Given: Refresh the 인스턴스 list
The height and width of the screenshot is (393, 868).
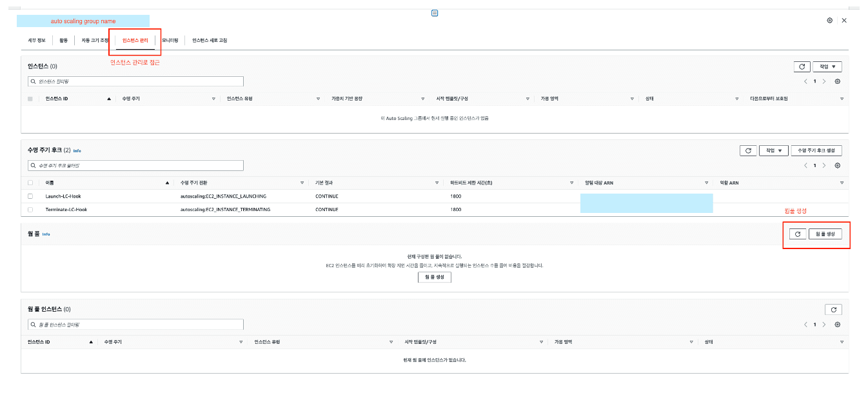Looking at the screenshot, I should point(802,66).
